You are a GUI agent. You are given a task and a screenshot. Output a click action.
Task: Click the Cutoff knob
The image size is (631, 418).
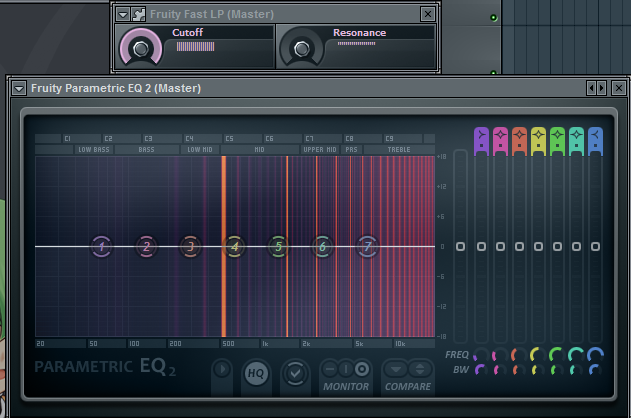(141, 48)
